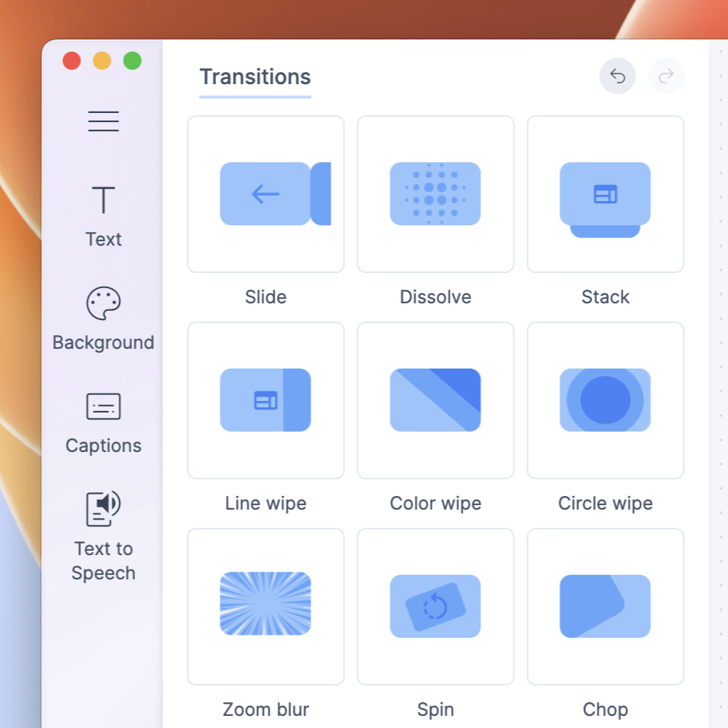
Task: Open the Background palette icon
Action: [x=104, y=303]
